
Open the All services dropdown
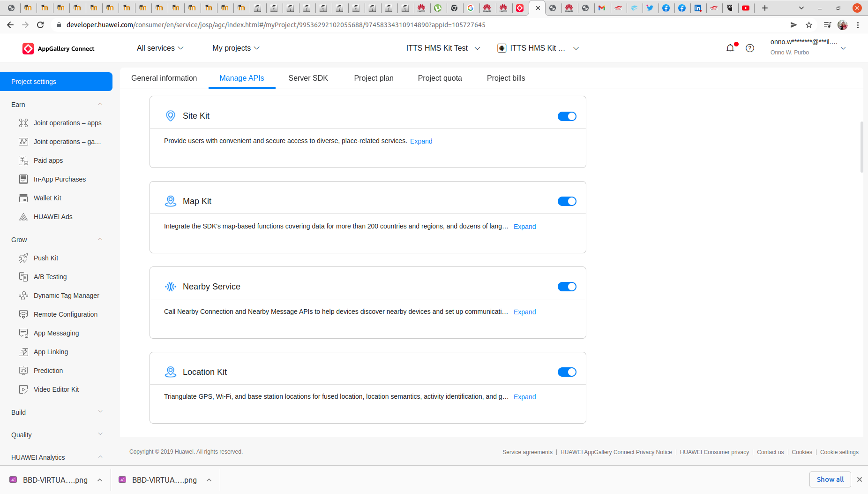[160, 48]
